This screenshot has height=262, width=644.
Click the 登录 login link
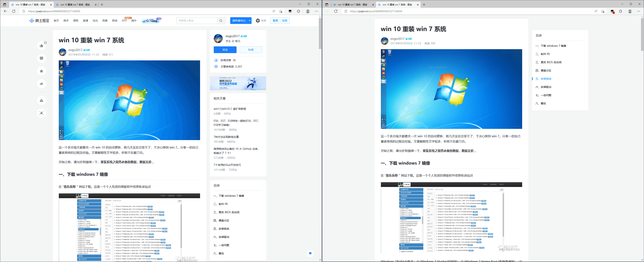[x=275, y=21]
